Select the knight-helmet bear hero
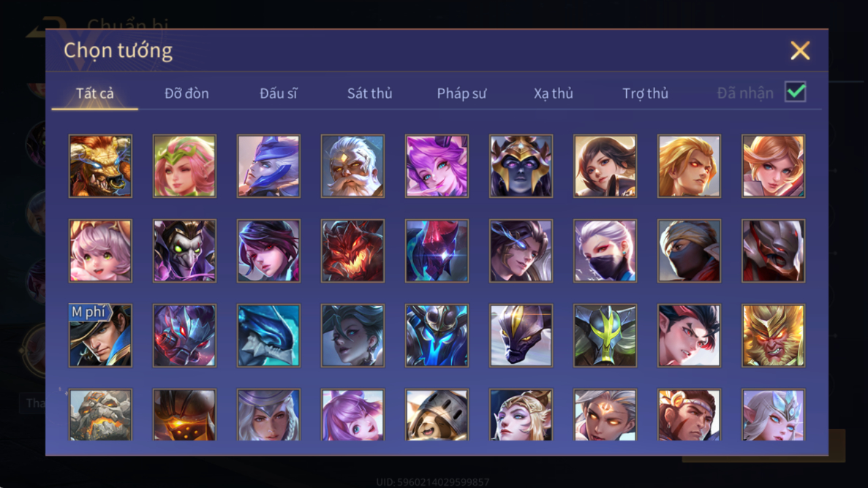The height and width of the screenshot is (488, 868). coord(437,414)
